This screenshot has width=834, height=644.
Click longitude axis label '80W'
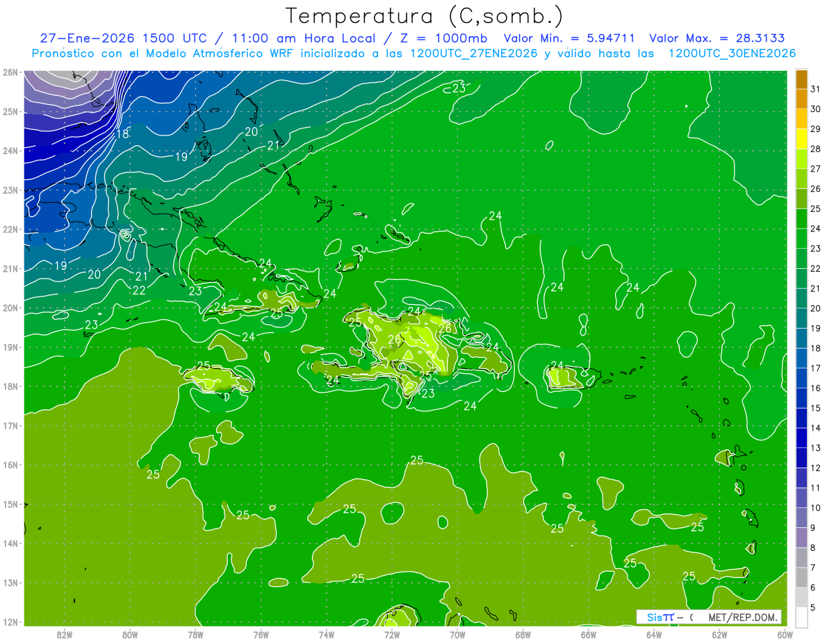pos(130,634)
